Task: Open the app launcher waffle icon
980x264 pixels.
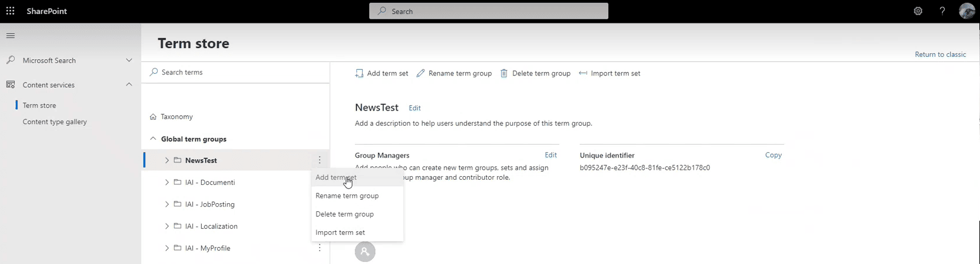Action: pos(11,11)
